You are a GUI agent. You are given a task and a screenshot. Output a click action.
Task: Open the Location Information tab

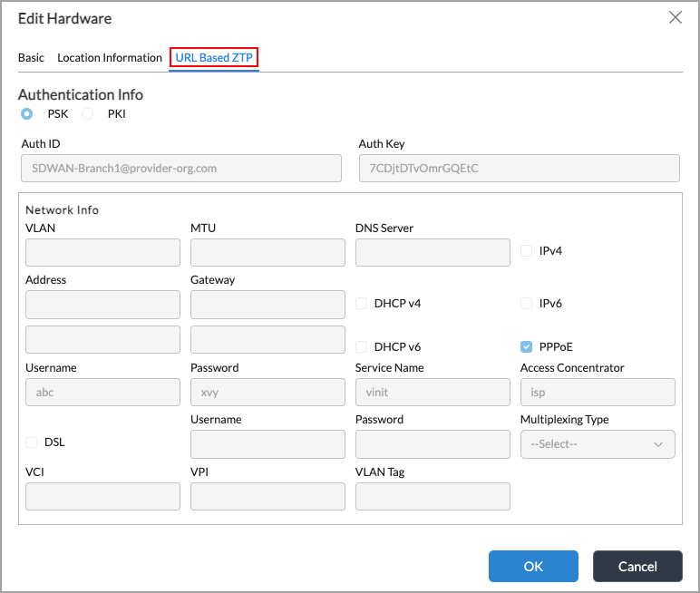[110, 57]
